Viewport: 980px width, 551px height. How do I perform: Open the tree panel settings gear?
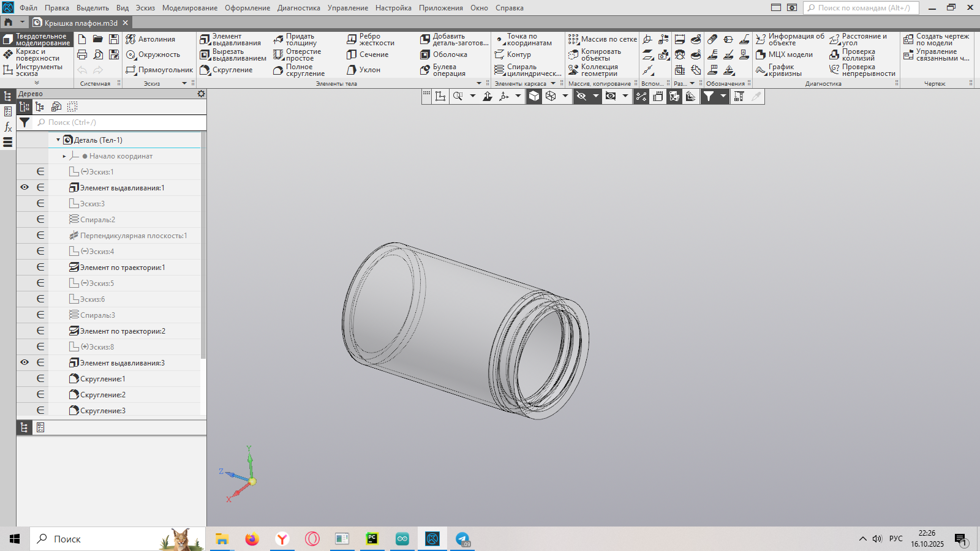[x=201, y=94]
